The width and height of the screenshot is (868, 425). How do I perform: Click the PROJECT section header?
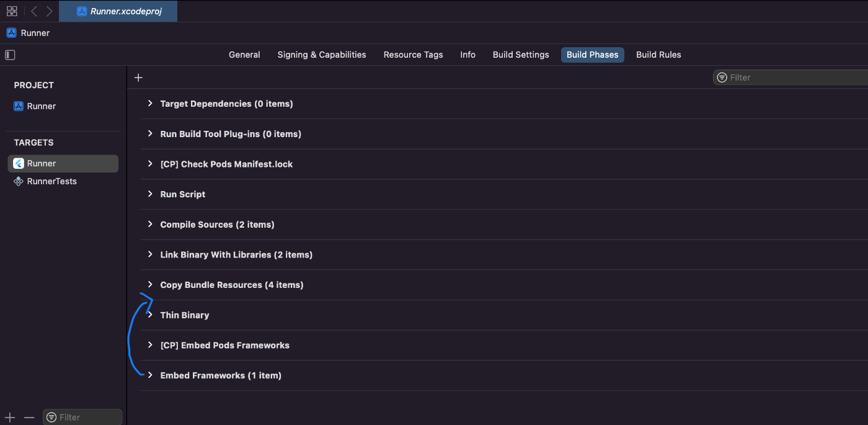click(x=34, y=85)
